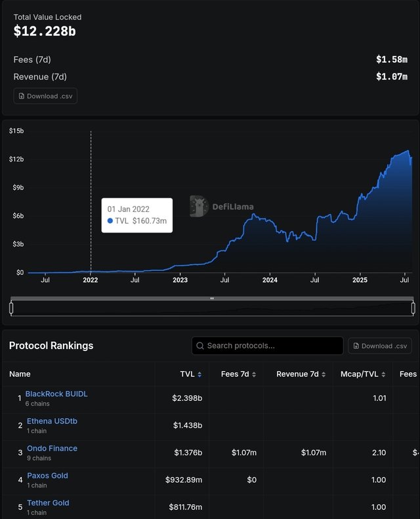Click the $1.438b TVL cell
420x519 pixels.
click(x=188, y=425)
